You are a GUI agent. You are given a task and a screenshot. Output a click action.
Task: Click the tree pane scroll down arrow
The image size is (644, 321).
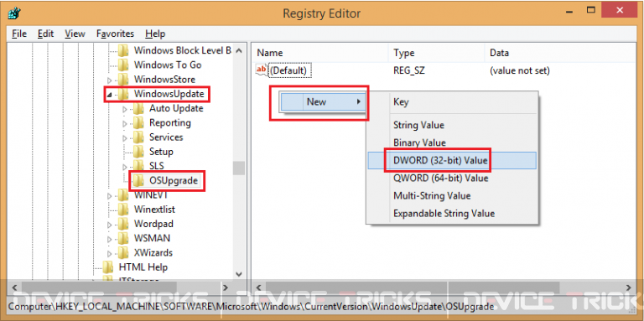click(x=239, y=274)
